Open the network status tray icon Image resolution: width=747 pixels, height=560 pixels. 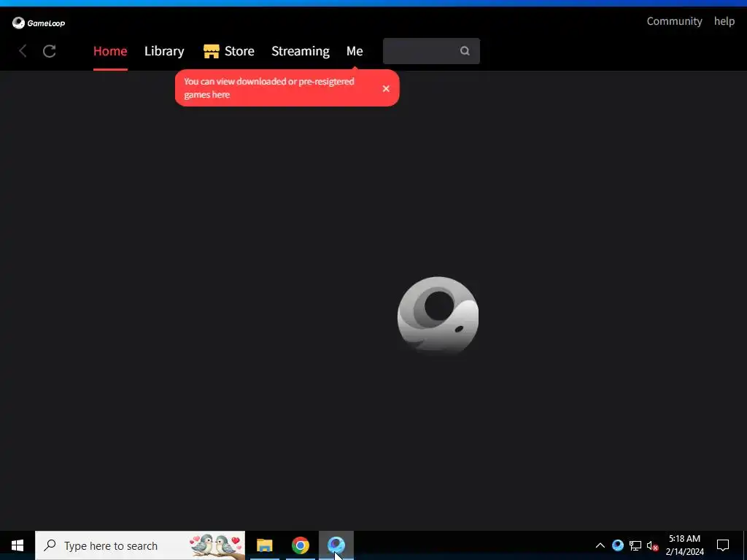[x=635, y=545]
